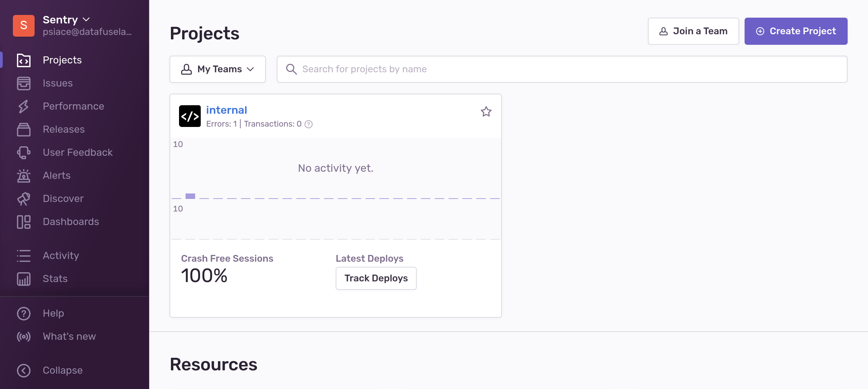
Task: Open the My Teams filter dropdown
Action: (217, 69)
